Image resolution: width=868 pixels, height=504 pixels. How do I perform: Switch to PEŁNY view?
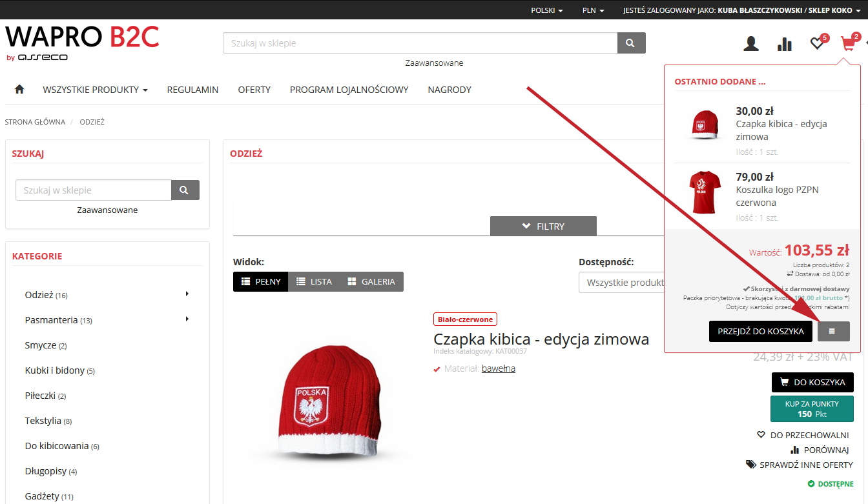tap(261, 281)
